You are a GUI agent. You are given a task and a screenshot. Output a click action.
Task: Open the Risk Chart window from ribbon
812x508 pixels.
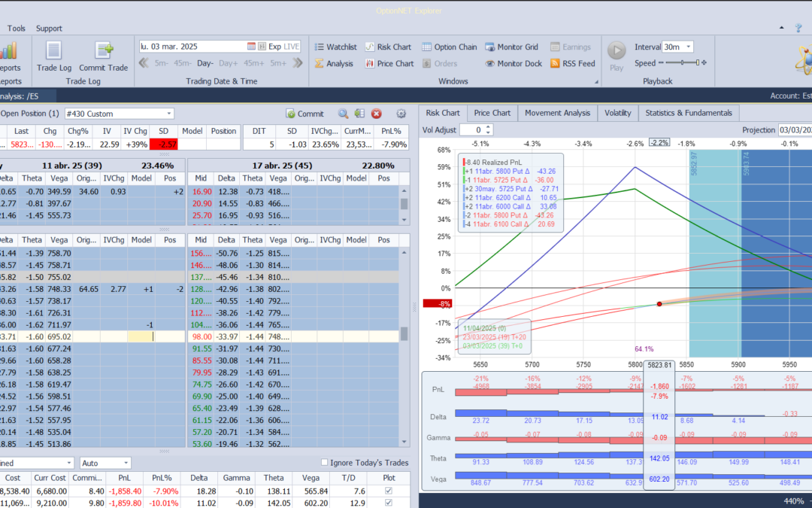(388, 47)
